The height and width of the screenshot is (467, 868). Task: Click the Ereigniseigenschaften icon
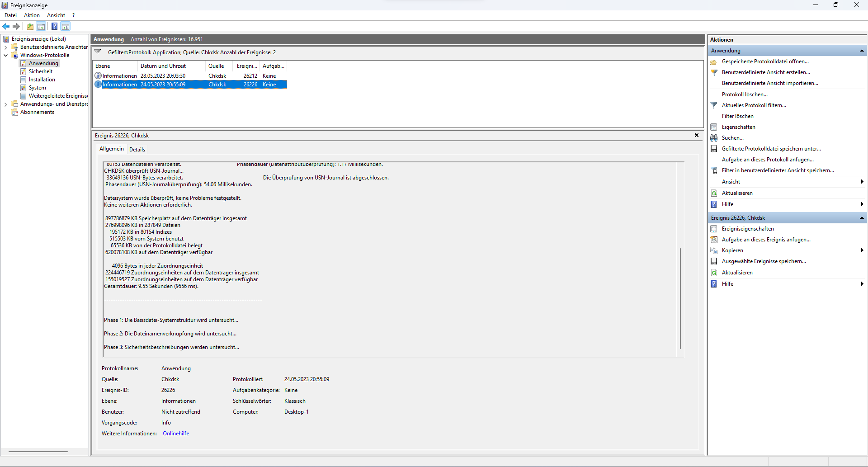pos(714,229)
